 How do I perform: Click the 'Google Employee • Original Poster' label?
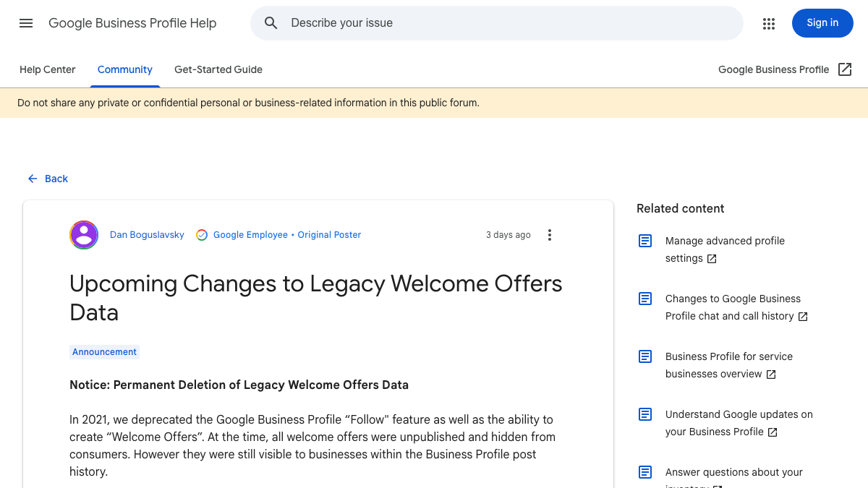click(287, 235)
